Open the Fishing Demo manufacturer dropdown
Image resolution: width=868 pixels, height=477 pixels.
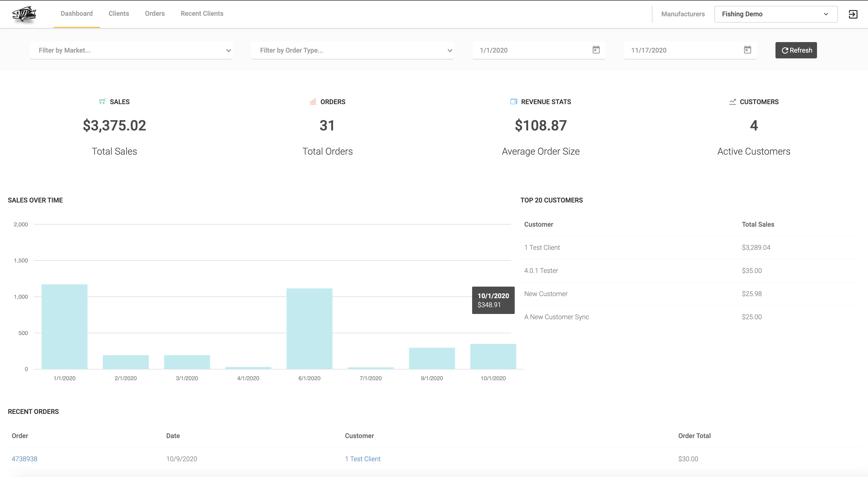point(776,14)
